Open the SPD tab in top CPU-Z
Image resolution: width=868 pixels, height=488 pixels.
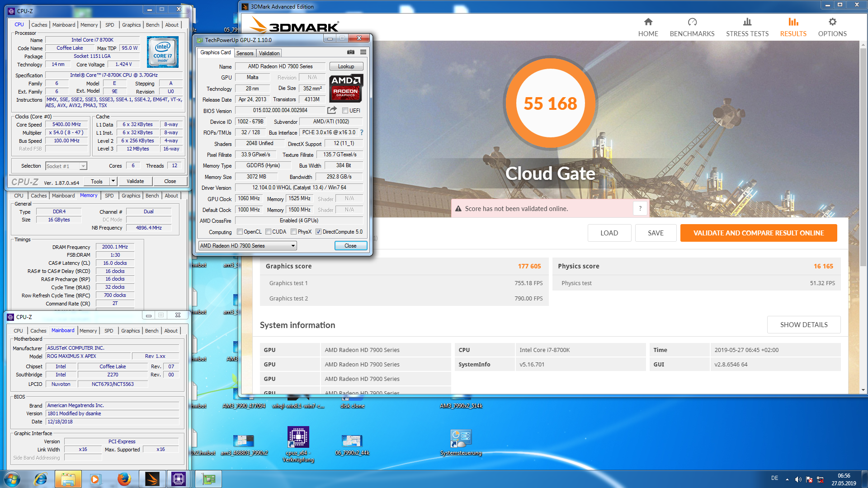[110, 25]
